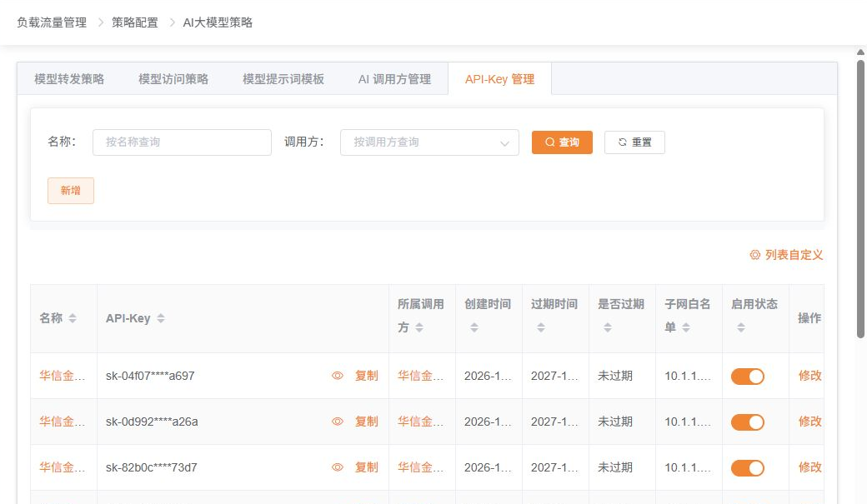Click the AI大模型策略 breadcrumb
867x504 pixels.
(218, 22)
